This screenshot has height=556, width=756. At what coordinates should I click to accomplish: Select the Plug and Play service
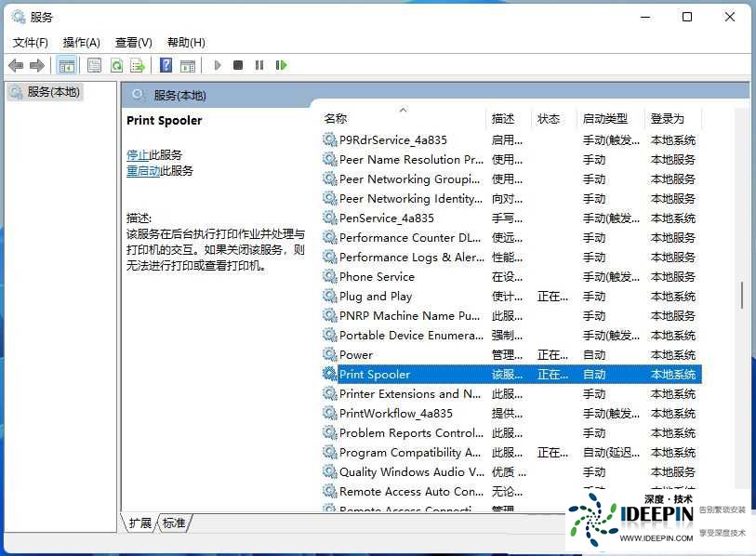point(511,296)
